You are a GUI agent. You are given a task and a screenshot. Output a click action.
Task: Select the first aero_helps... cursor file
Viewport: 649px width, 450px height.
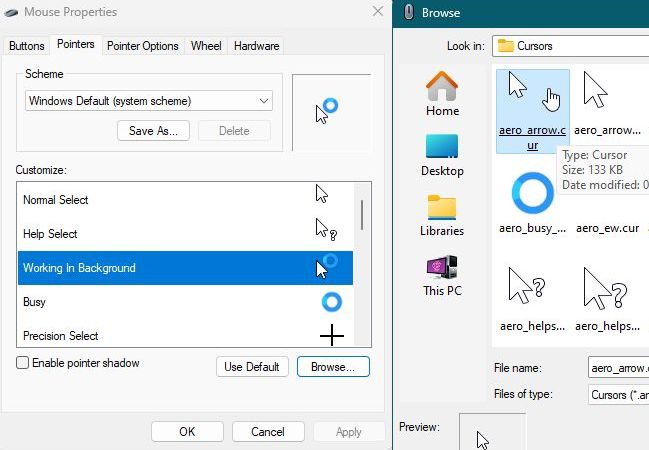532,299
